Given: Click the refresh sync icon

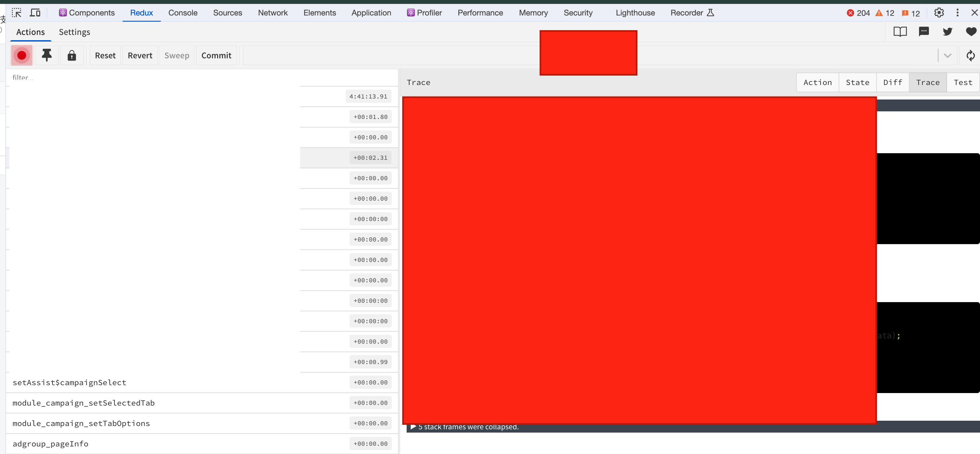Looking at the screenshot, I should click(970, 55).
